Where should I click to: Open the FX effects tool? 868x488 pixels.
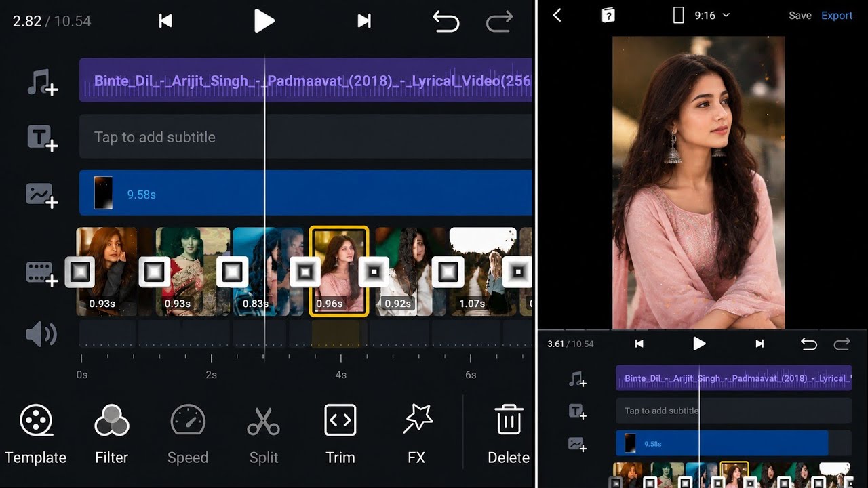(x=416, y=434)
